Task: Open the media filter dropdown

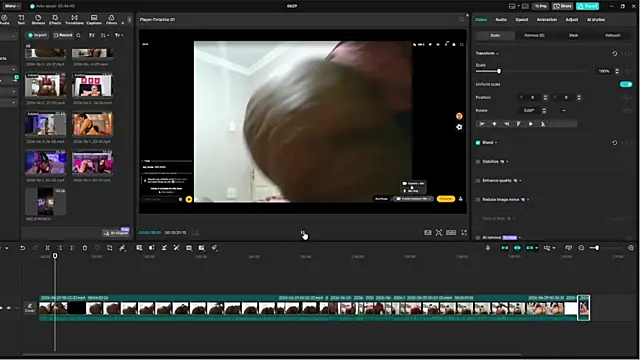Action: tap(118, 36)
